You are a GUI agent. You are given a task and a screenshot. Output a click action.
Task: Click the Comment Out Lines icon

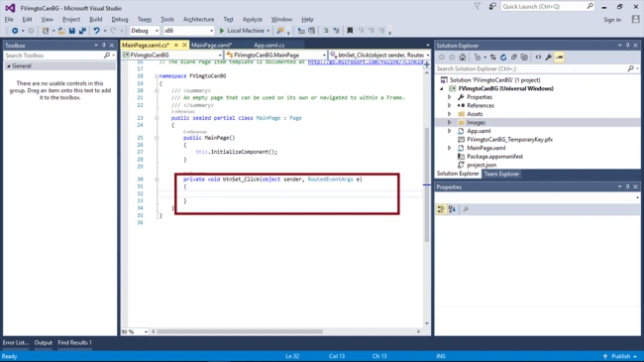click(326, 31)
